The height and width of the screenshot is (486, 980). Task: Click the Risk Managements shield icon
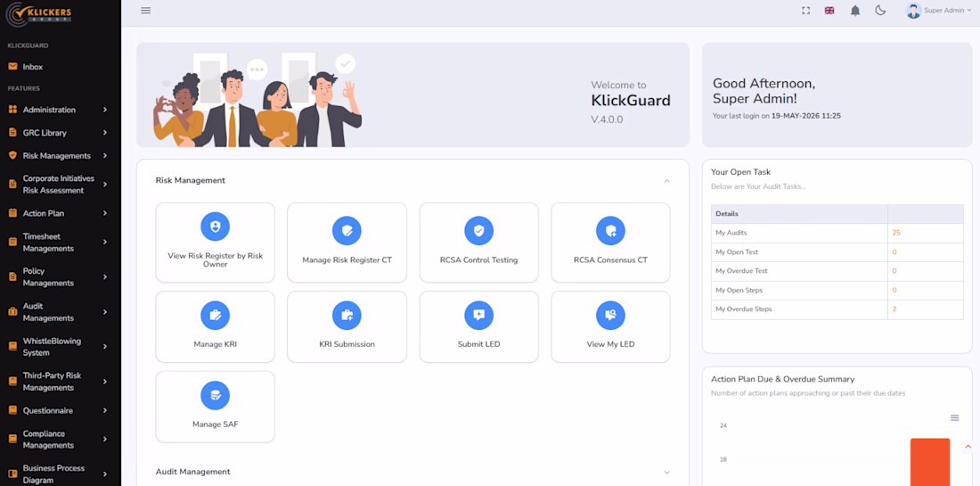pyautogui.click(x=12, y=156)
